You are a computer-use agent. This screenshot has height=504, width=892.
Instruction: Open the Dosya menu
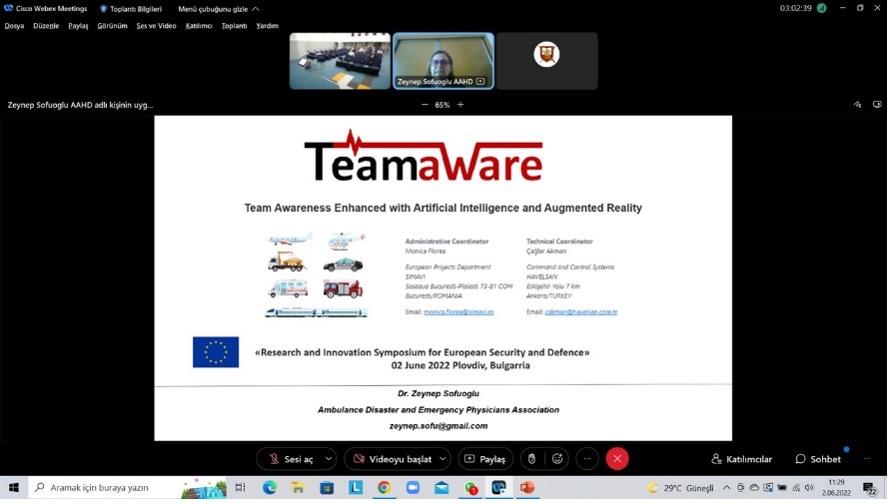click(14, 26)
